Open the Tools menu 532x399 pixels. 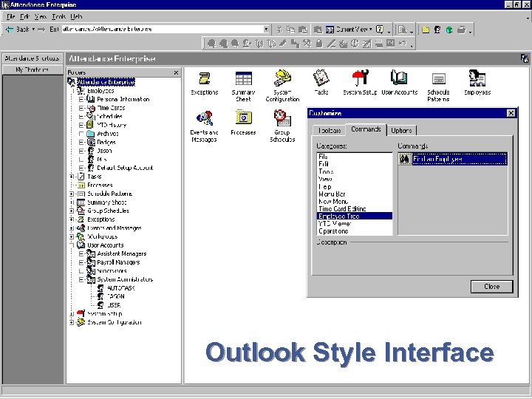[x=58, y=16]
